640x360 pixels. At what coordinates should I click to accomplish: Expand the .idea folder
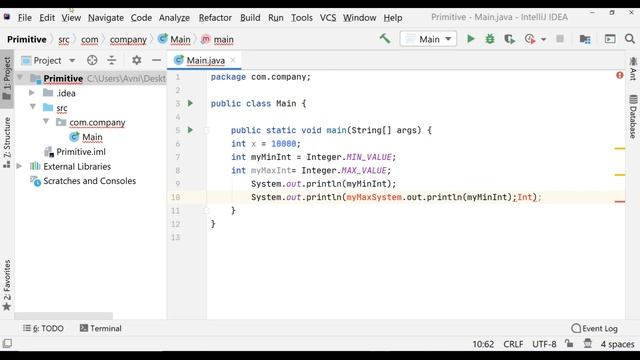tap(32, 93)
